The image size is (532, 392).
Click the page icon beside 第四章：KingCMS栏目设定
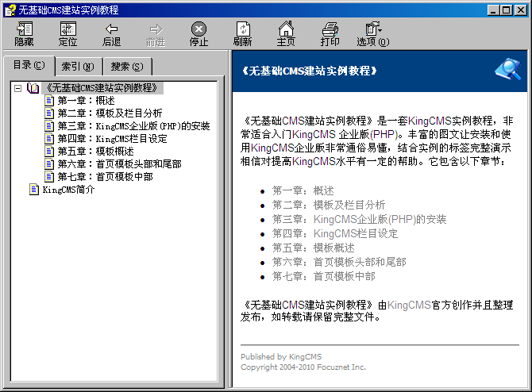(x=49, y=139)
